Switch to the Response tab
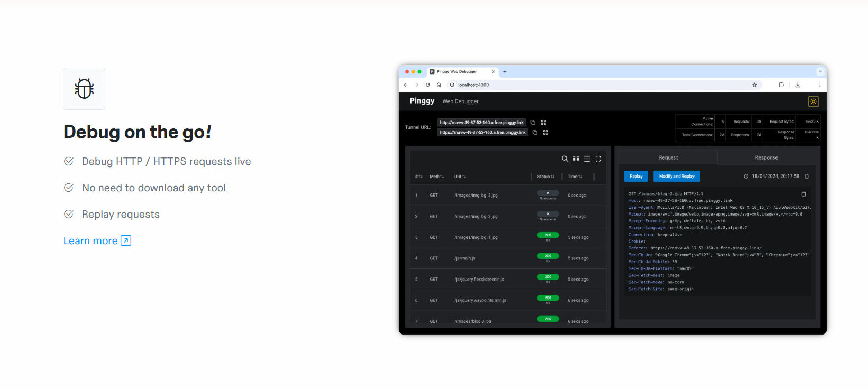This screenshot has width=868, height=390. point(766,158)
